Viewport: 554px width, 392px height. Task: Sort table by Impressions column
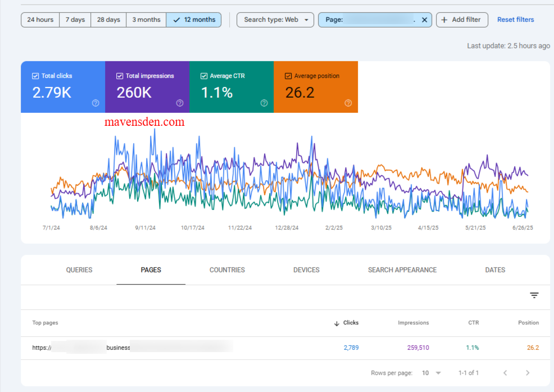click(413, 323)
